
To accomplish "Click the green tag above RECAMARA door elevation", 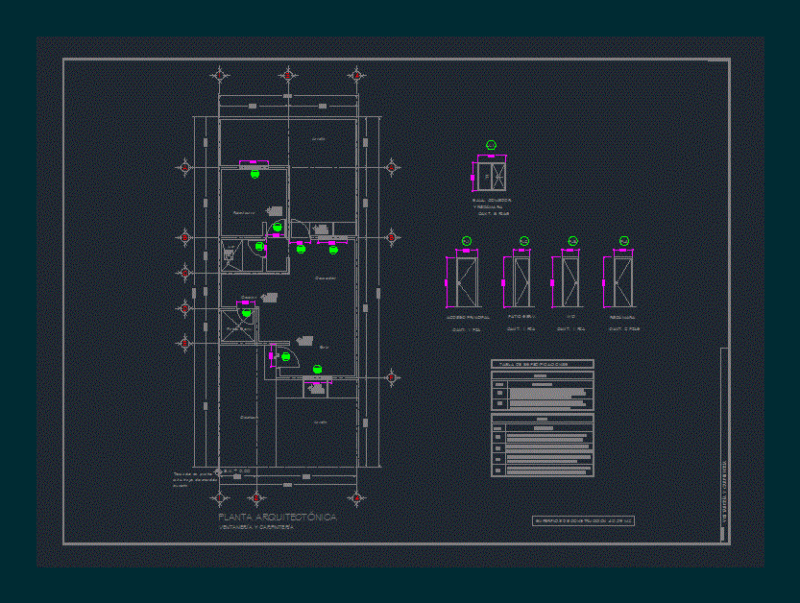I will (624, 241).
